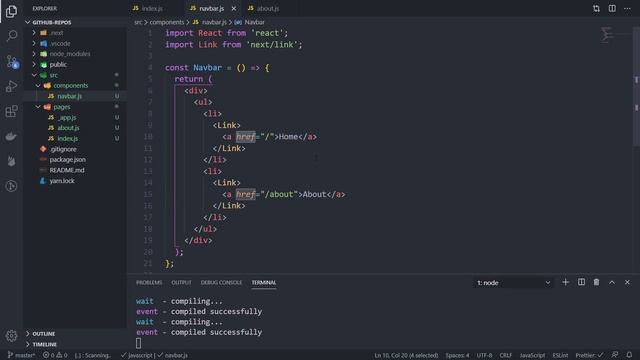Open the Explorer view in activity bar

[x=11, y=11]
